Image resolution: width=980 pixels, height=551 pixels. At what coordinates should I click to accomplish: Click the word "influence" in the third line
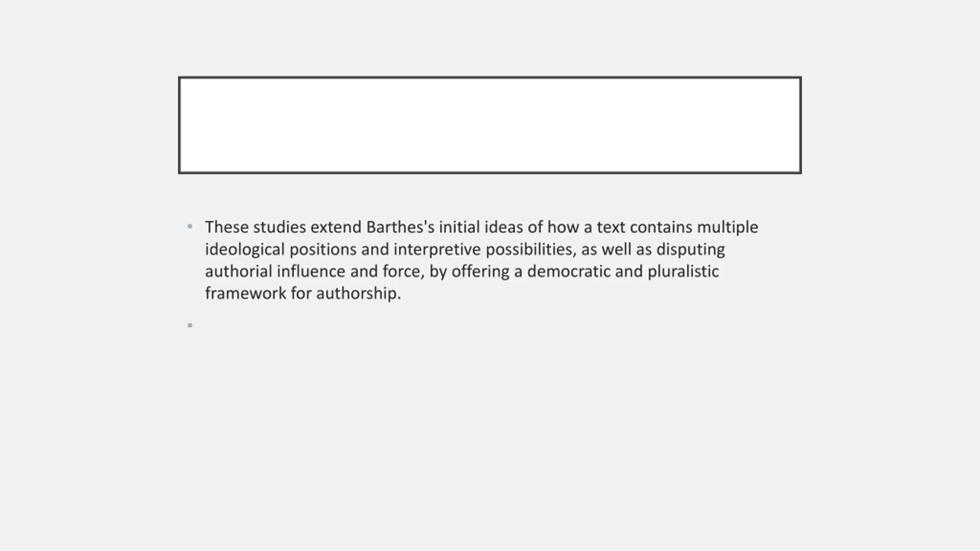[x=311, y=271]
